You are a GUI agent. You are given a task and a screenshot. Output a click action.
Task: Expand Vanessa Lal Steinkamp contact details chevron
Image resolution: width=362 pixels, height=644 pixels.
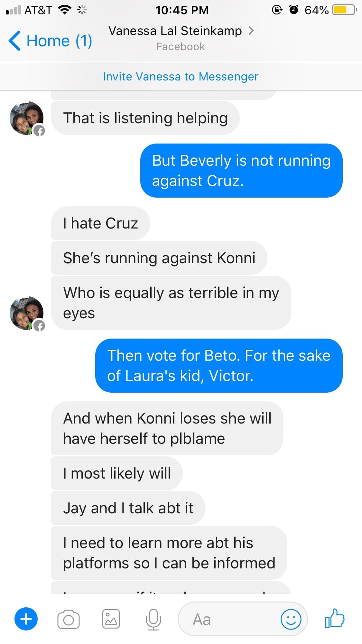[251, 31]
